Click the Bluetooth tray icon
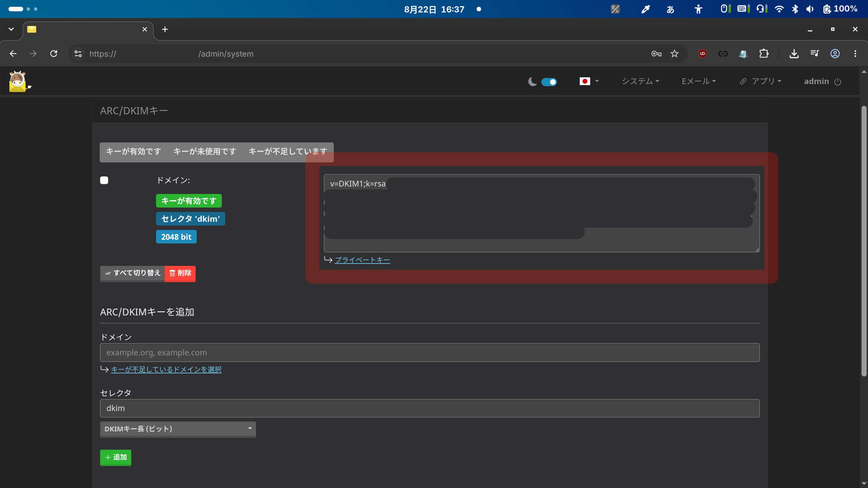868x488 pixels. [x=795, y=9]
